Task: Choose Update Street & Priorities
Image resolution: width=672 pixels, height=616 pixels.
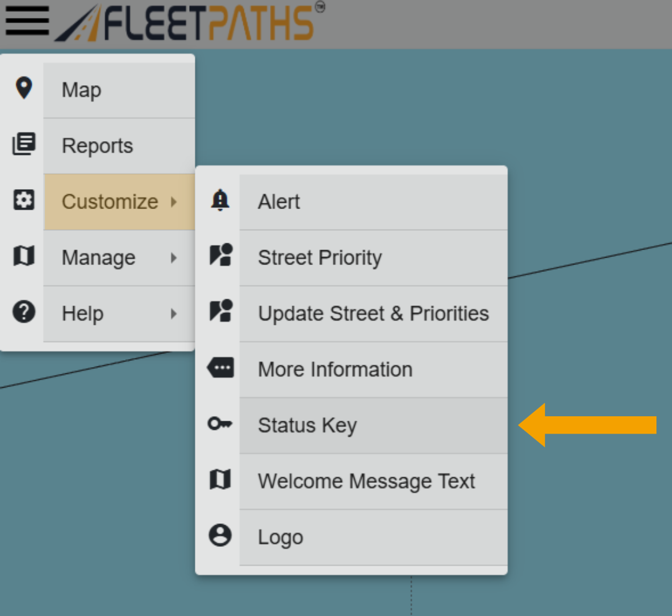Action: (x=373, y=314)
